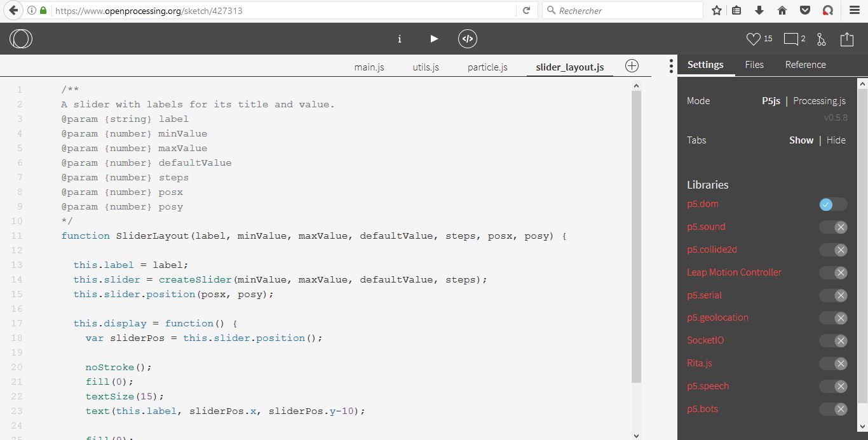
Task: Choose Hide for Tabs setting
Action: [x=836, y=140]
